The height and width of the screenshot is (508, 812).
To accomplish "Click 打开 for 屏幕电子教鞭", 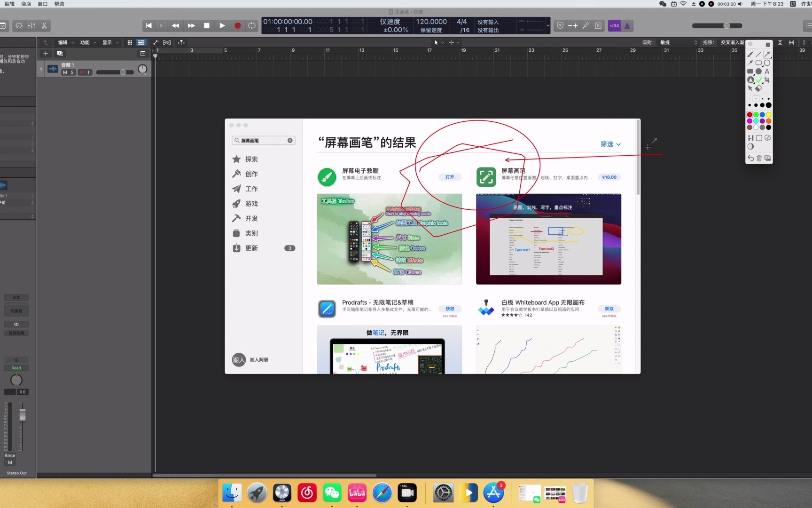I will click(x=450, y=177).
